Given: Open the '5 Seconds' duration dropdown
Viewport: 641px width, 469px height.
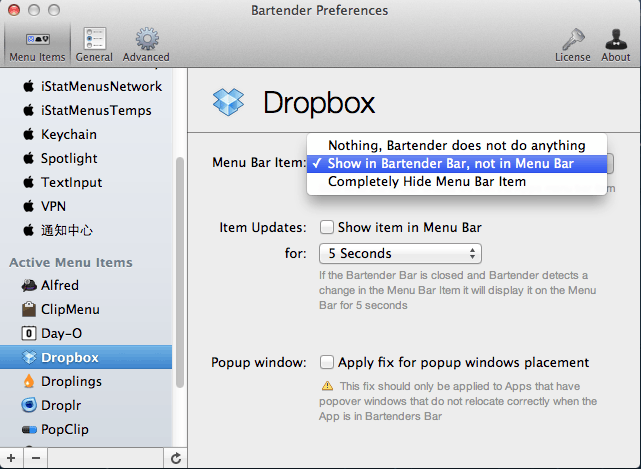Looking at the screenshot, I should click(400, 254).
